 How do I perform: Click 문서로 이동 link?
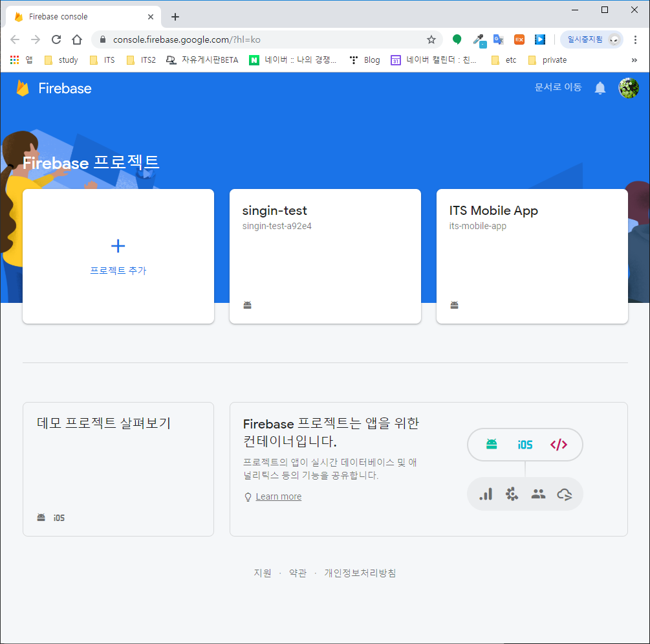click(558, 87)
